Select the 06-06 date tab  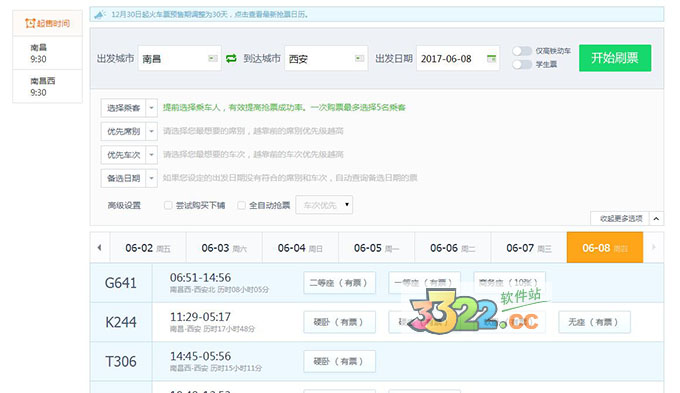453,248
